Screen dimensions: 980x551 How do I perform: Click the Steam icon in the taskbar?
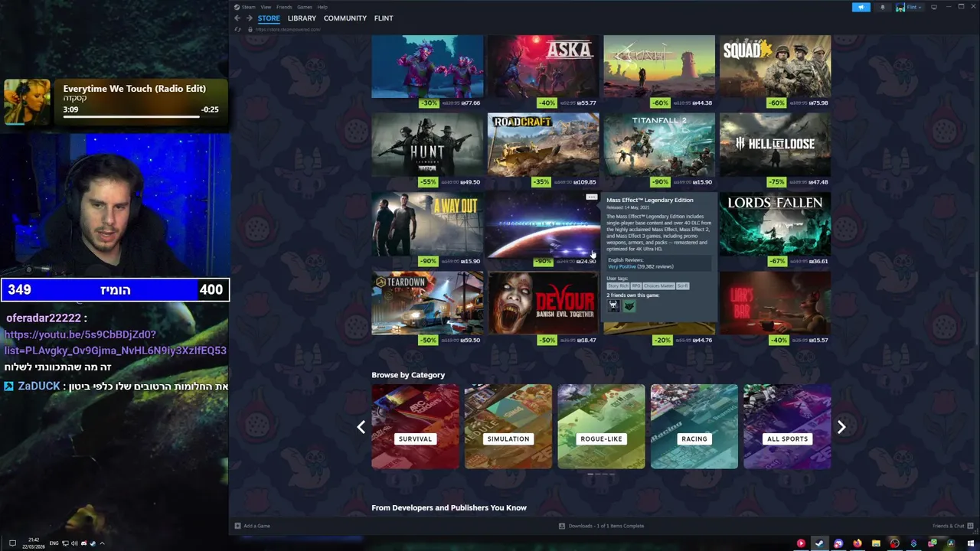[x=819, y=543]
